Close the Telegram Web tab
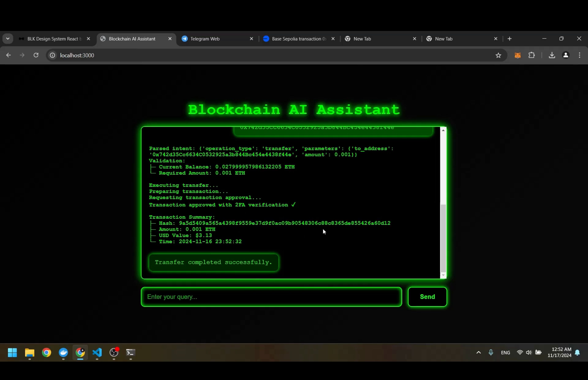 pyautogui.click(x=251, y=39)
